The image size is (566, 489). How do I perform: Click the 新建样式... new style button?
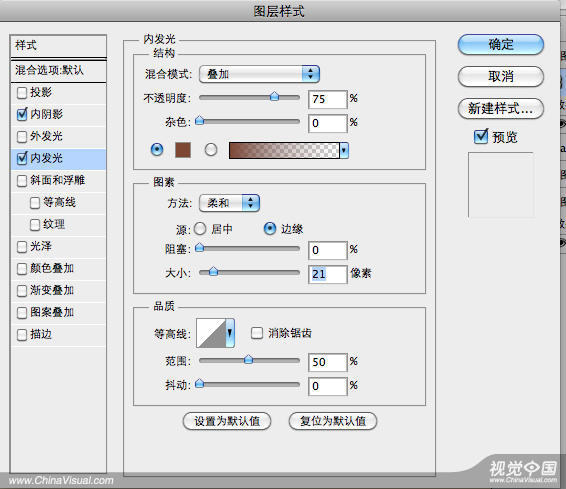[501, 108]
